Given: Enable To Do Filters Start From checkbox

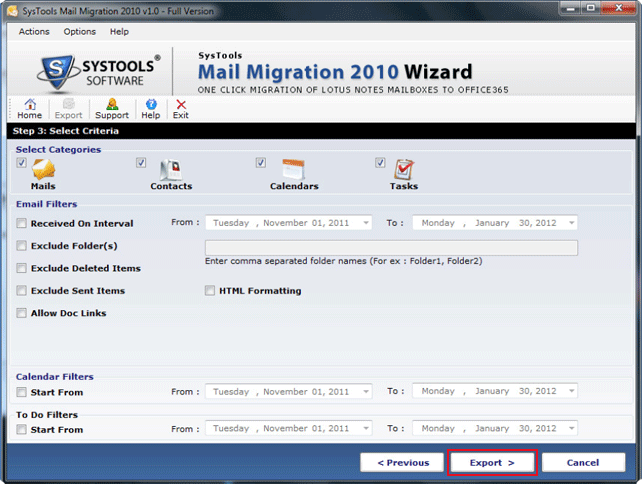Looking at the screenshot, I should click(21, 430).
